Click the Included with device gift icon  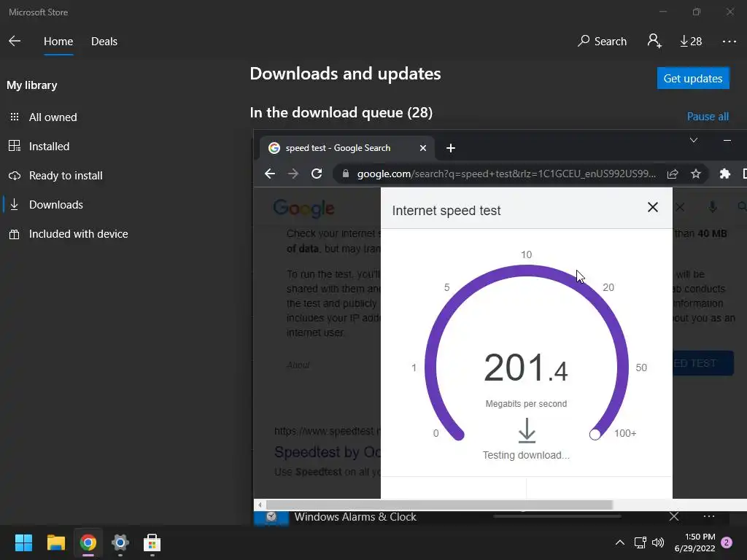pos(15,234)
